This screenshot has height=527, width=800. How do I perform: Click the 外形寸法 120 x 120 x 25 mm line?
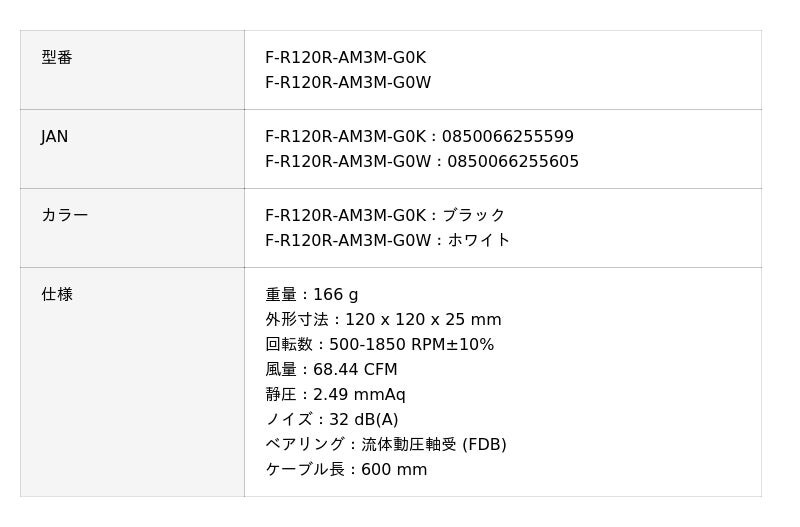click(x=383, y=320)
